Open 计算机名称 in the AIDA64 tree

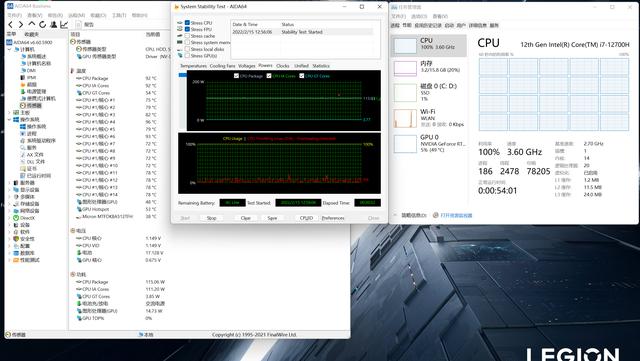tap(39, 63)
